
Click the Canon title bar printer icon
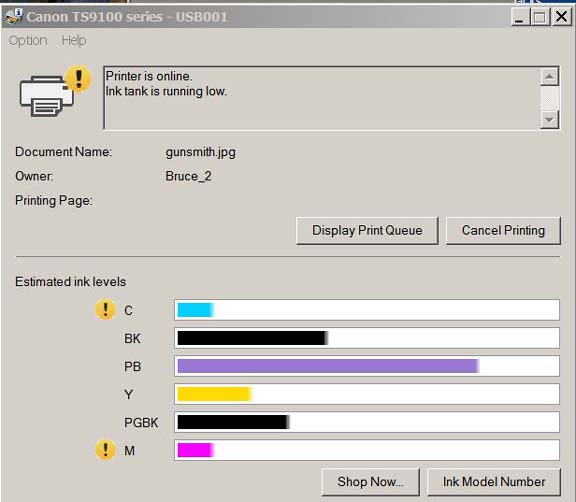(14, 17)
